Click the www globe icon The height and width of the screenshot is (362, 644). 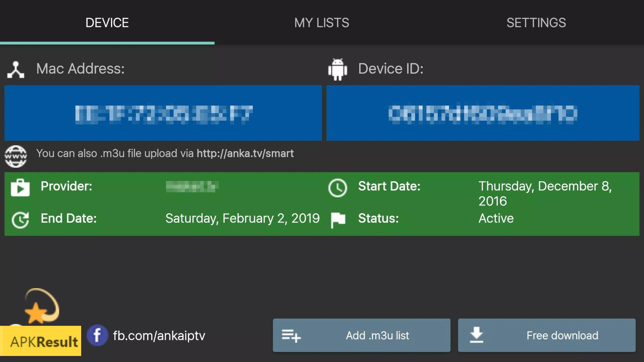(x=16, y=156)
